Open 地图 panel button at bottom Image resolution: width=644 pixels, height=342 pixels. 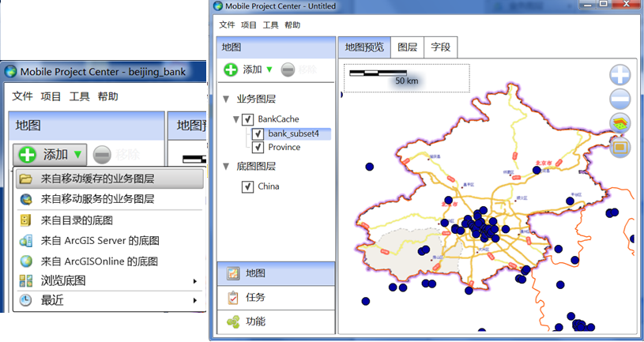276,274
